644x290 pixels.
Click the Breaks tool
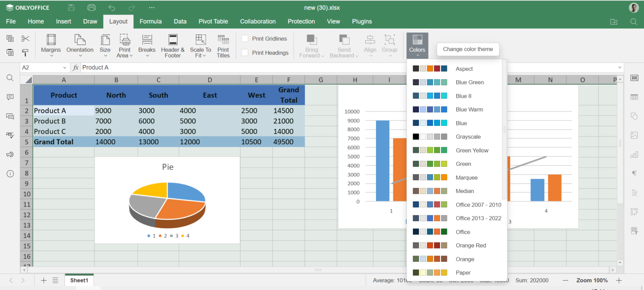coord(147,45)
